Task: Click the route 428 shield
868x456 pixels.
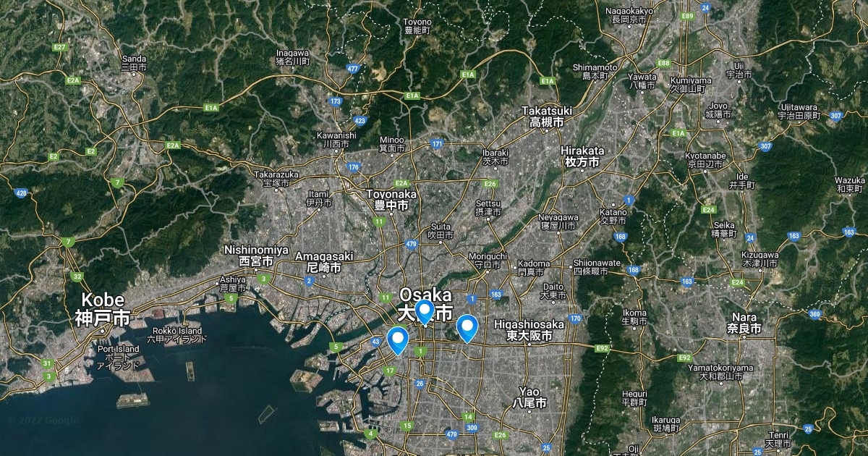Action: coord(21,193)
